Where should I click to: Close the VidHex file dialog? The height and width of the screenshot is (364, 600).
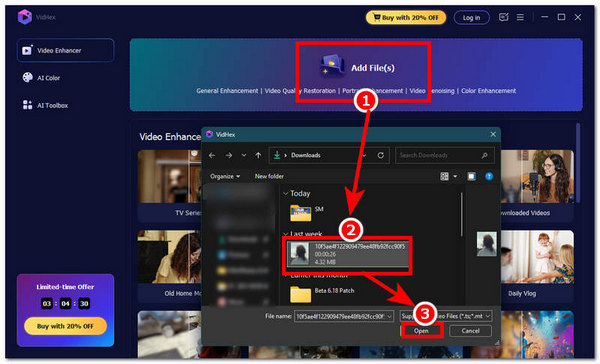pos(493,134)
